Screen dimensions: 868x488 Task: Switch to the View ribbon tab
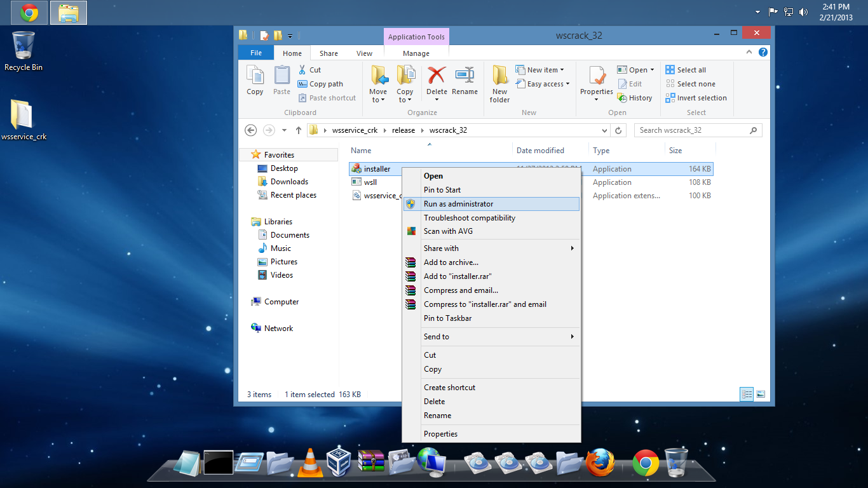[x=363, y=52]
